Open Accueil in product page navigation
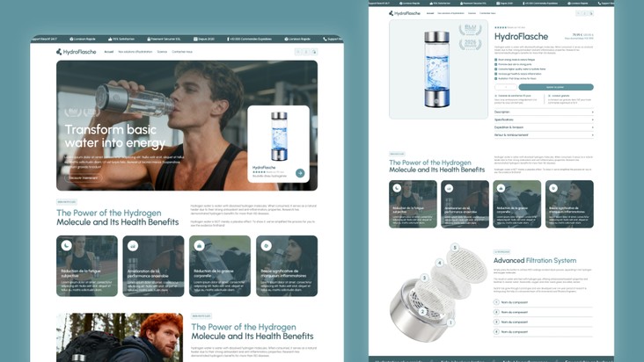 pos(430,13)
